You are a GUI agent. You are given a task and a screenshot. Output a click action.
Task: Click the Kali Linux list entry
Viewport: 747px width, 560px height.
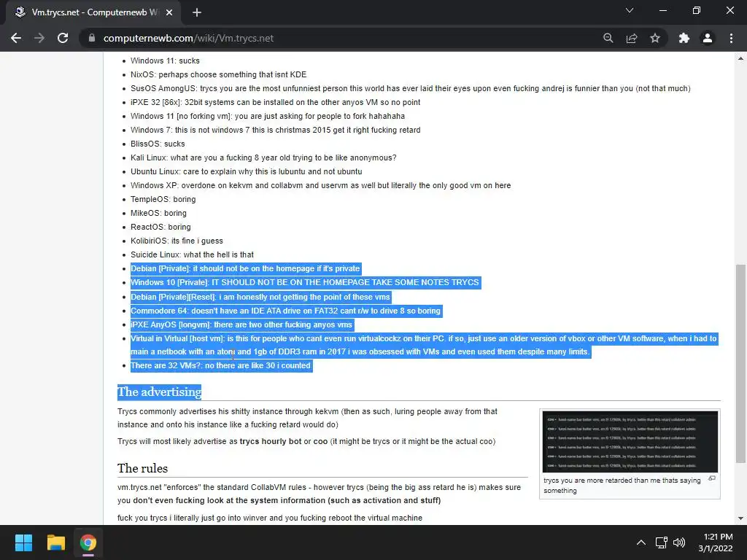pyautogui.click(x=263, y=157)
